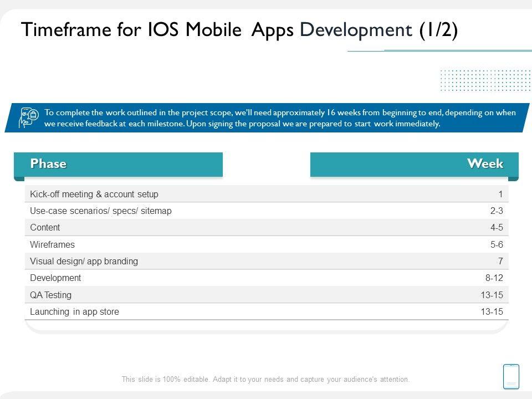This screenshot has height=399, width=532.
Task: Select the week value 7
Action: click(500, 261)
